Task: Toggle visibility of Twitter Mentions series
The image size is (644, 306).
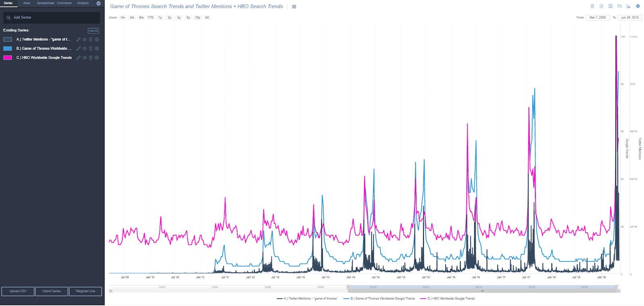Action: pos(85,39)
